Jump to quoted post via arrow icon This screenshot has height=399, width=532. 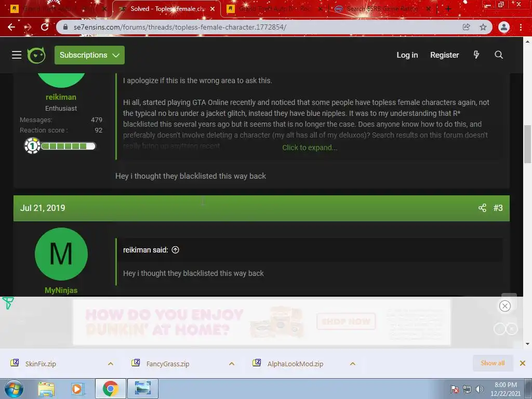tap(176, 250)
